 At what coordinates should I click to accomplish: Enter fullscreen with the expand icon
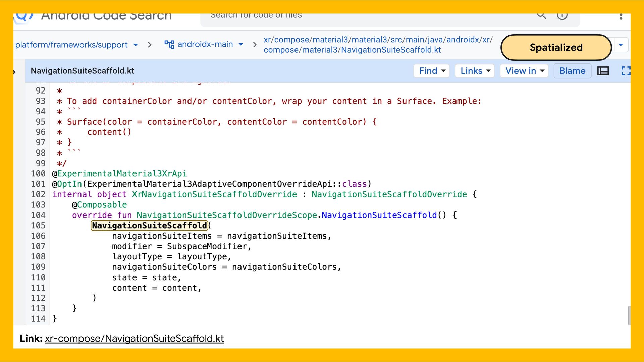point(626,71)
